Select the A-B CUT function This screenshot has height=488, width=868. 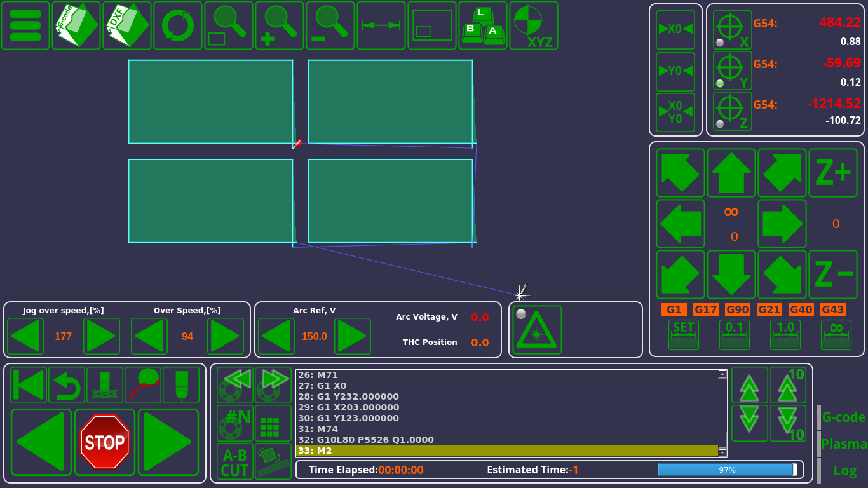[x=234, y=461]
